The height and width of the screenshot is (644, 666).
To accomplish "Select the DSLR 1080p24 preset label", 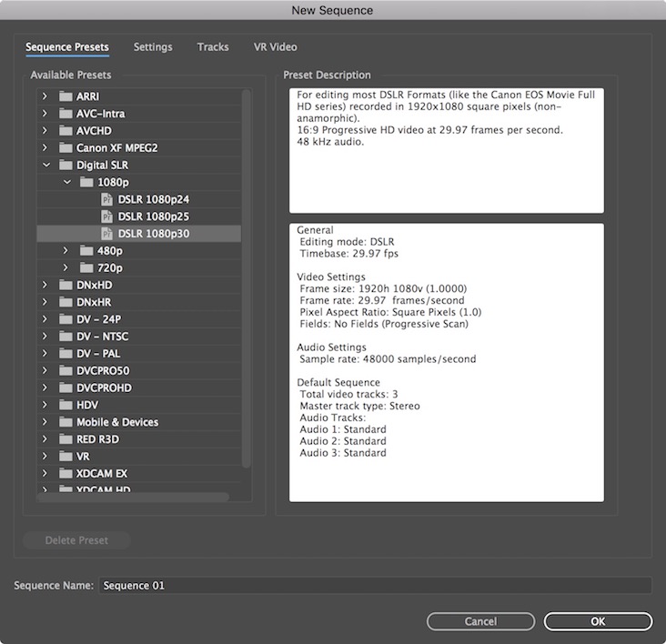I will pos(154,199).
